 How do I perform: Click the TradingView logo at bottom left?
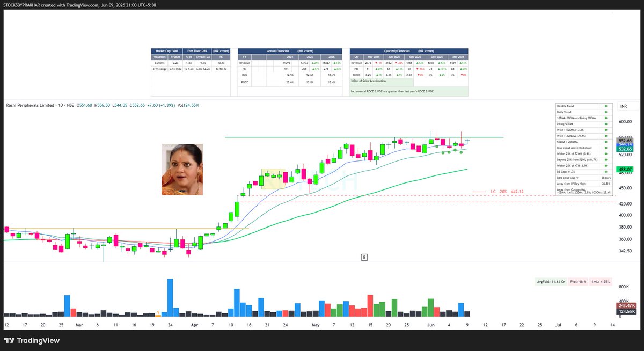coord(32,340)
